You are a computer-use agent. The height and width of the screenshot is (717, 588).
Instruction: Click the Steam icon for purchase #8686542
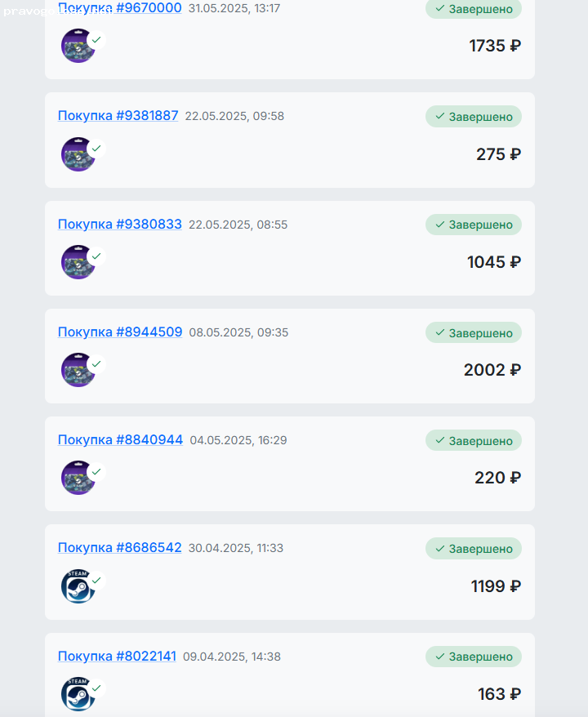tap(78, 586)
